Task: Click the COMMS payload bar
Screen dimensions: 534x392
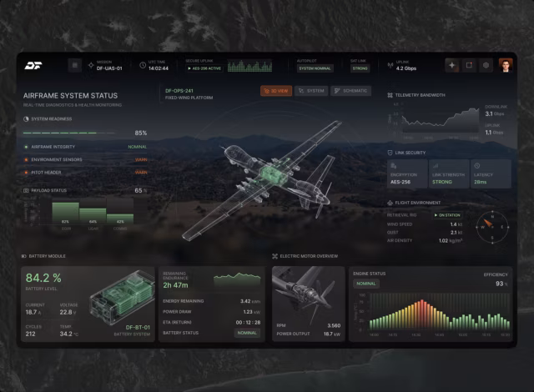Action: pyautogui.click(x=120, y=219)
